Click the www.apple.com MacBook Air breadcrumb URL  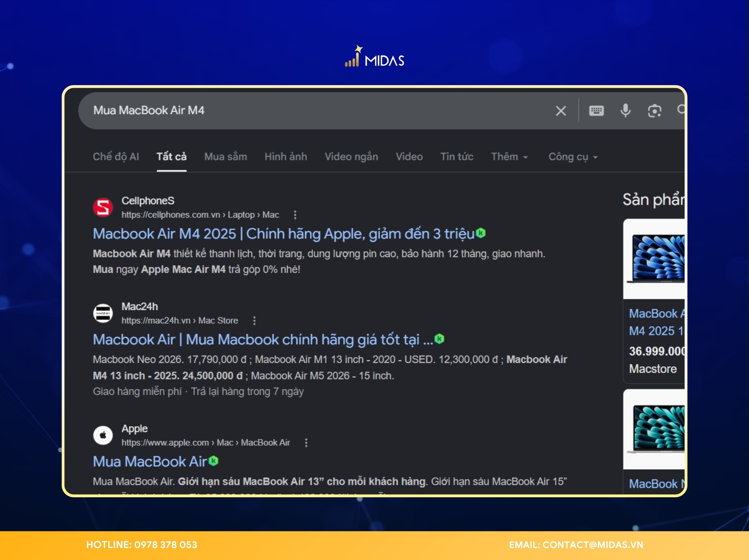pyautogui.click(x=206, y=443)
